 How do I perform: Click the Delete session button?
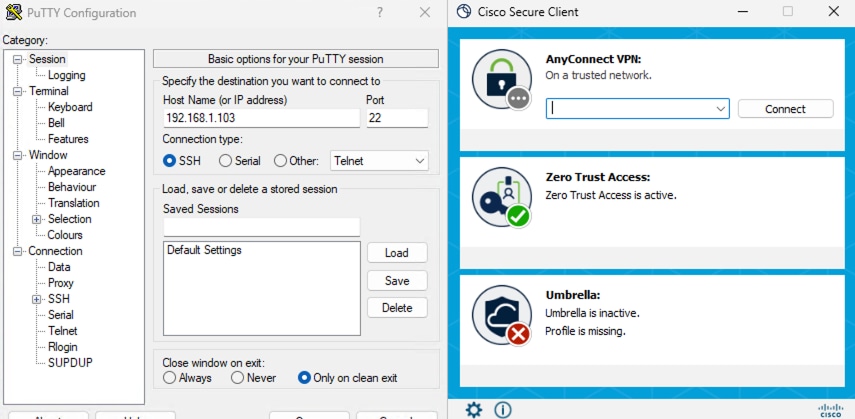click(x=397, y=308)
